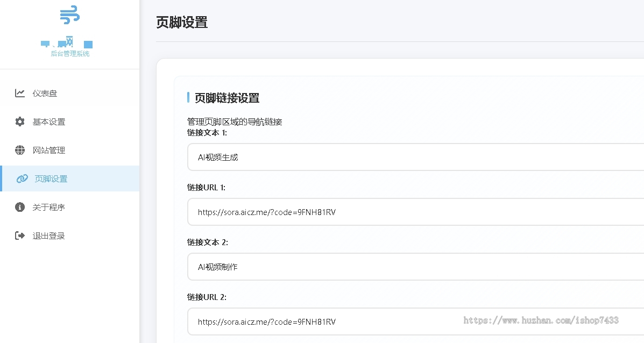
Task: Focus the 链接文本 2 input field
Action: pyautogui.click(x=416, y=267)
